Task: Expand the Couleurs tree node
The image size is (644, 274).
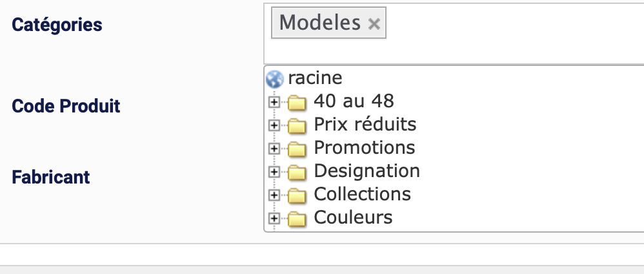Action: 274,218
